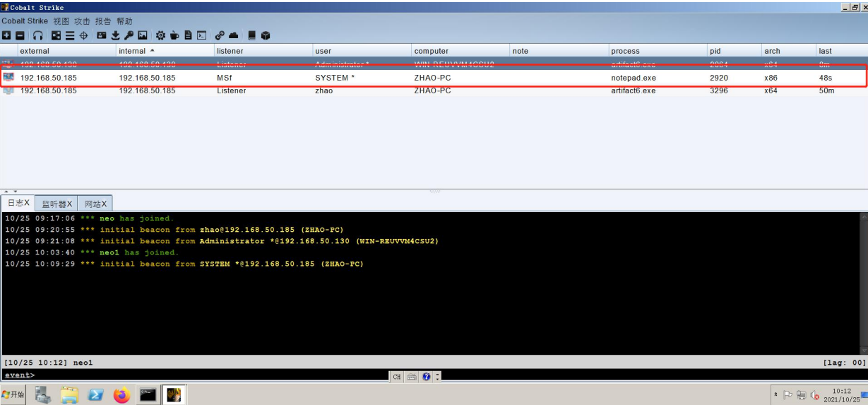
Task: Sort sessions by external column header
Action: point(66,51)
